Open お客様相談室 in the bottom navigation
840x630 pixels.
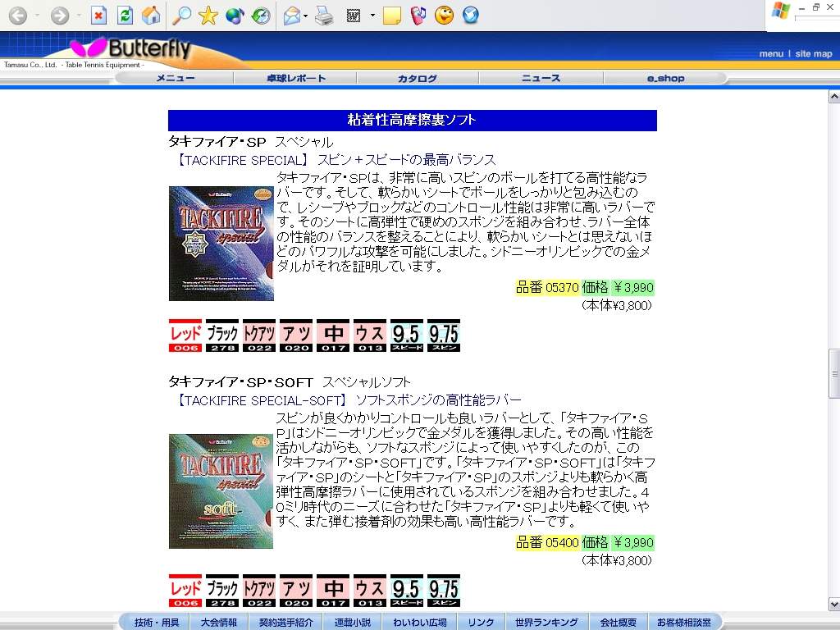coord(684,622)
